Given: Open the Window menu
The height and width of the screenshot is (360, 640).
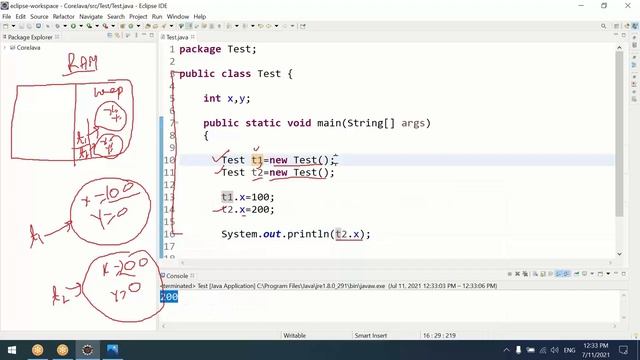Looking at the screenshot, I should coord(178,17).
